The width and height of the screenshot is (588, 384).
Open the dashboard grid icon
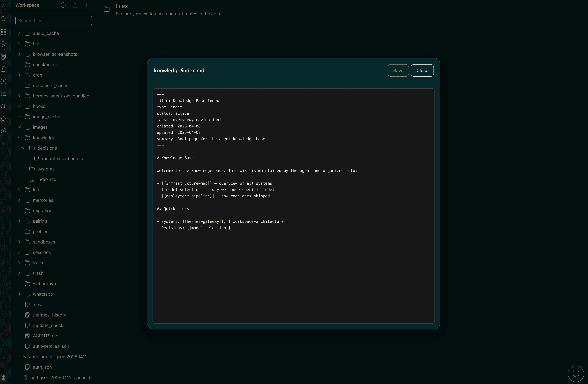[3, 32]
